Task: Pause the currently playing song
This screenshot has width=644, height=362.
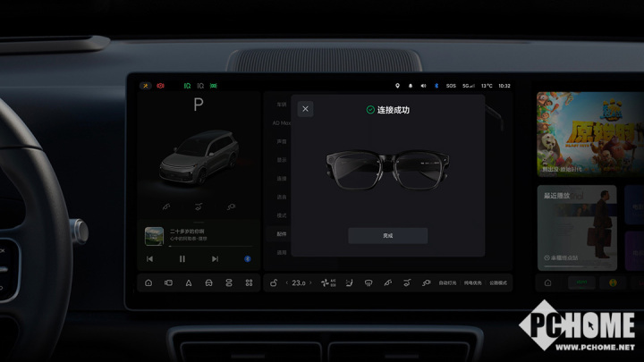Action: click(x=182, y=259)
